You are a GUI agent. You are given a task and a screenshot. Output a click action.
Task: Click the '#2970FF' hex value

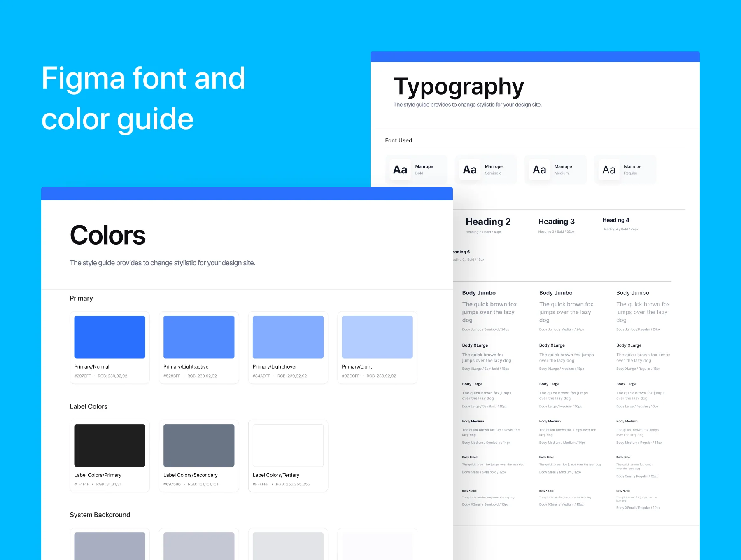pyautogui.click(x=82, y=376)
